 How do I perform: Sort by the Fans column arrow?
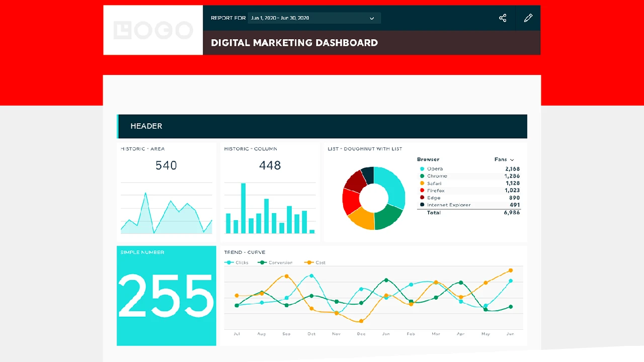pyautogui.click(x=512, y=160)
